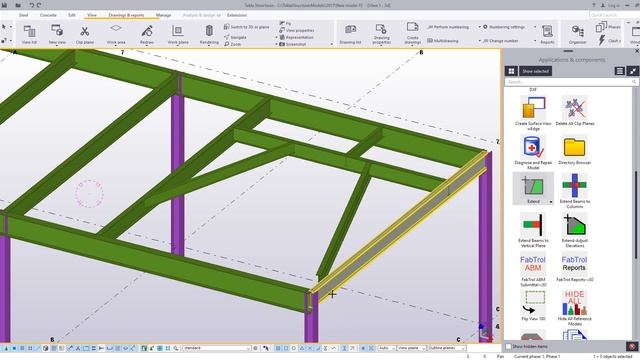This screenshot has height=360, width=640.
Task: Select the Extend application
Action: [533, 188]
